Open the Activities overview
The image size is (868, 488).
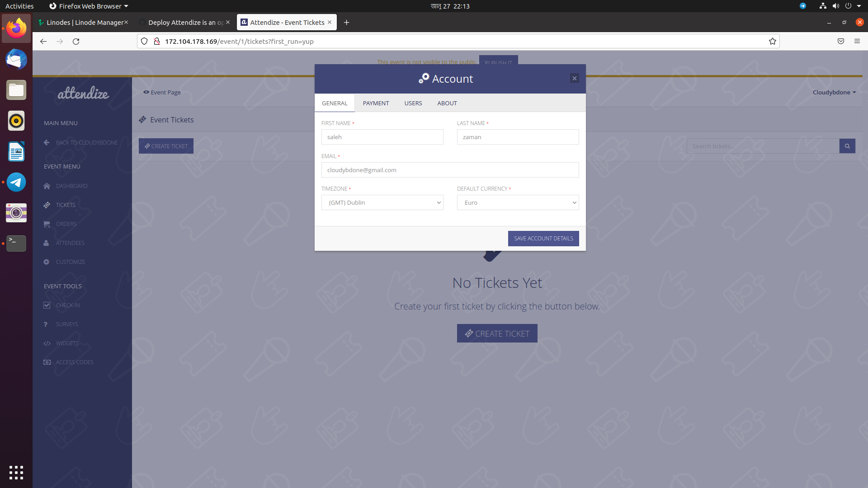(x=19, y=6)
